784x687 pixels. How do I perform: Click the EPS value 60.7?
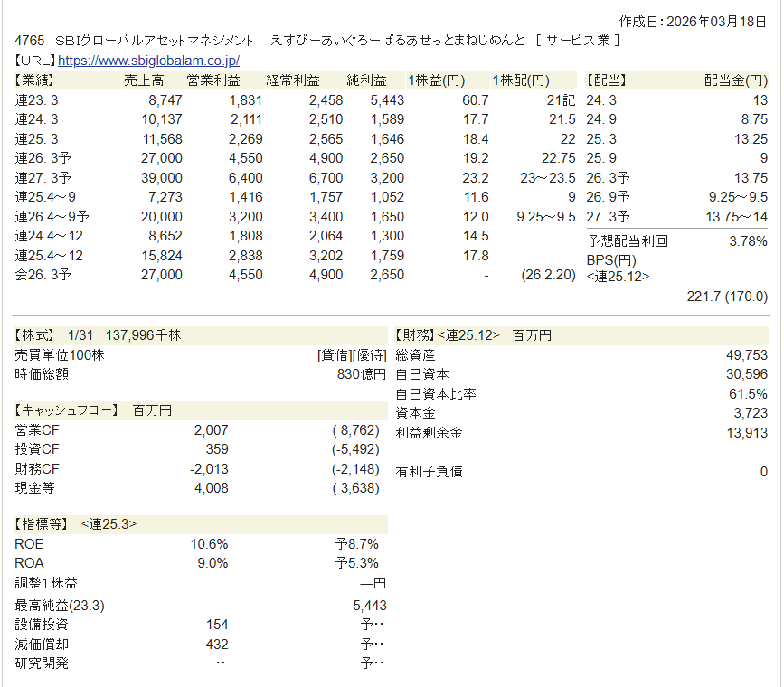point(476,100)
